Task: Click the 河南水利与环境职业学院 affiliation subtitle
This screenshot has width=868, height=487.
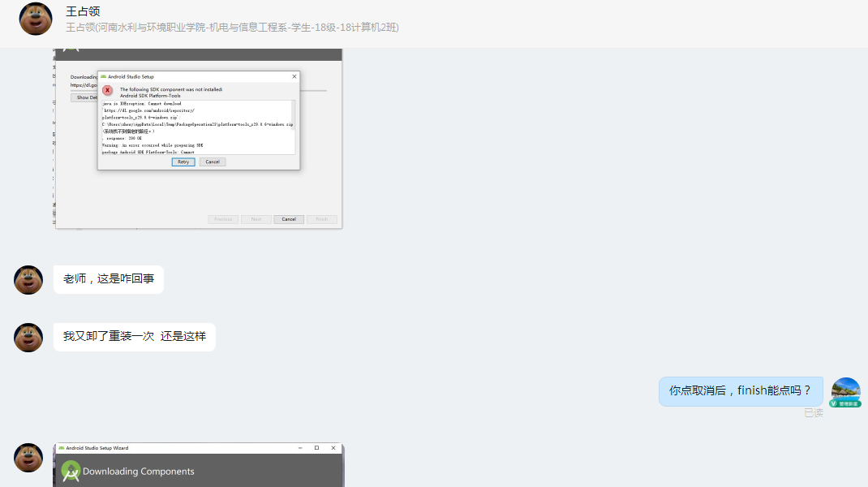Action: pyautogui.click(x=232, y=28)
